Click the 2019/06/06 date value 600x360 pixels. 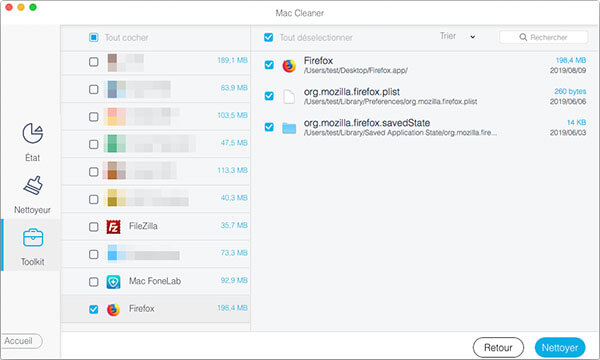tap(568, 101)
